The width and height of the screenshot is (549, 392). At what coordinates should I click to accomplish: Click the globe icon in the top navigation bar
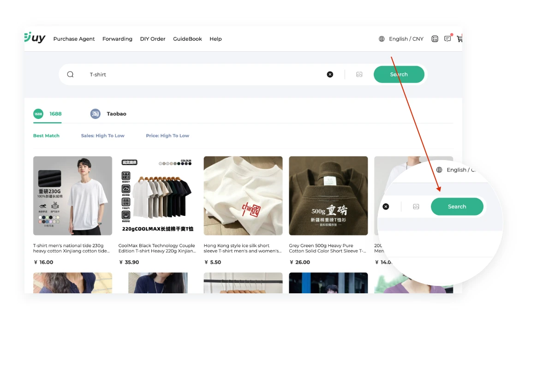tap(382, 39)
